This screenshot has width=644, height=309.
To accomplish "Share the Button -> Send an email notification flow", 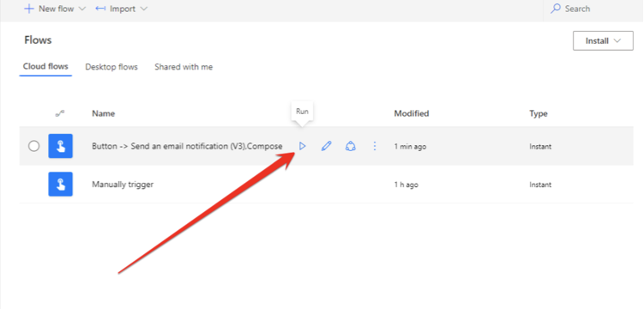I will [351, 146].
